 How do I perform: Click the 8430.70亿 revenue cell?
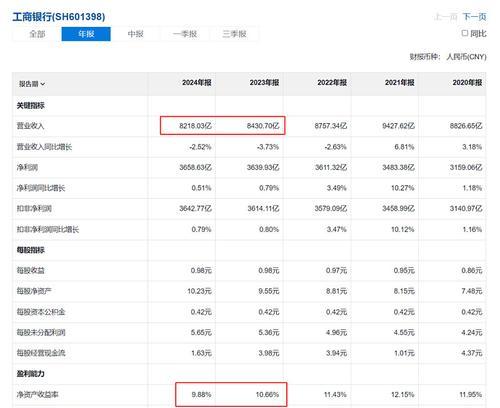click(263, 126)
